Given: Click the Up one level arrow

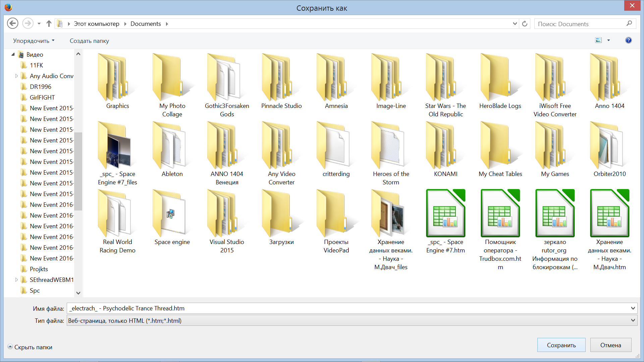Looking at the screenshot, I should (x=49, y=23).
